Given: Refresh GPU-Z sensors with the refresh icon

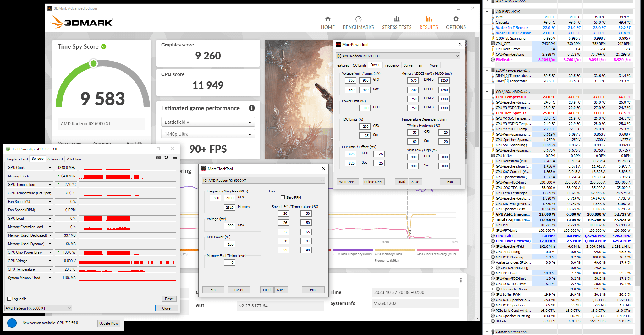Looking at the screenshot, I should pos(167,157).
